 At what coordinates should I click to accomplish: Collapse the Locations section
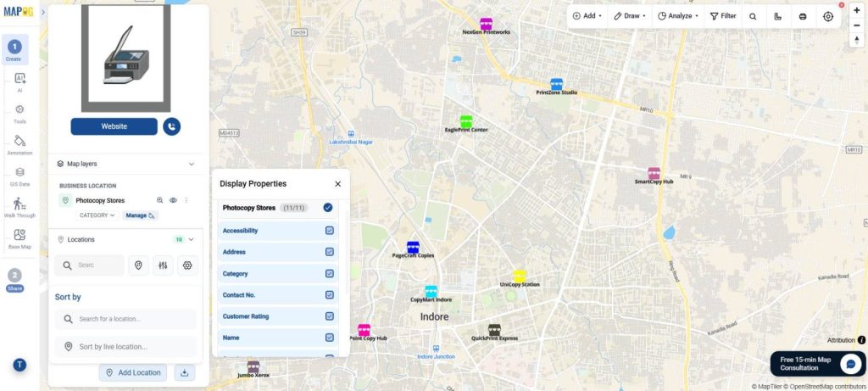click(x=192, y=240)
